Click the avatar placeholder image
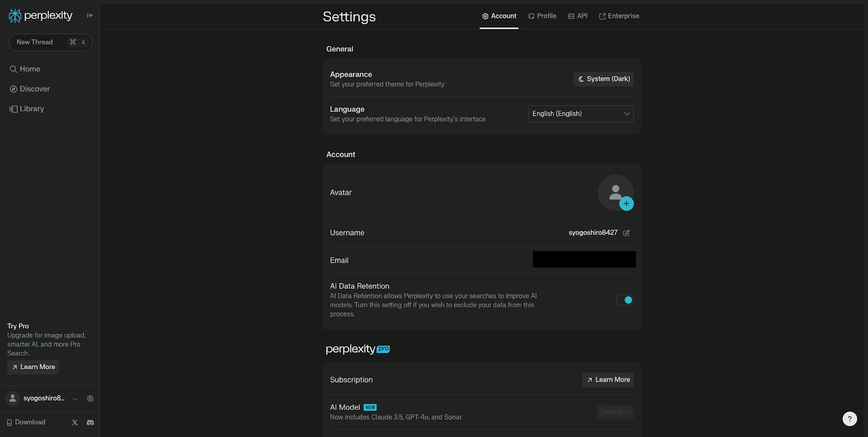Screen dimensions: 868x437 tap(615, 192)
